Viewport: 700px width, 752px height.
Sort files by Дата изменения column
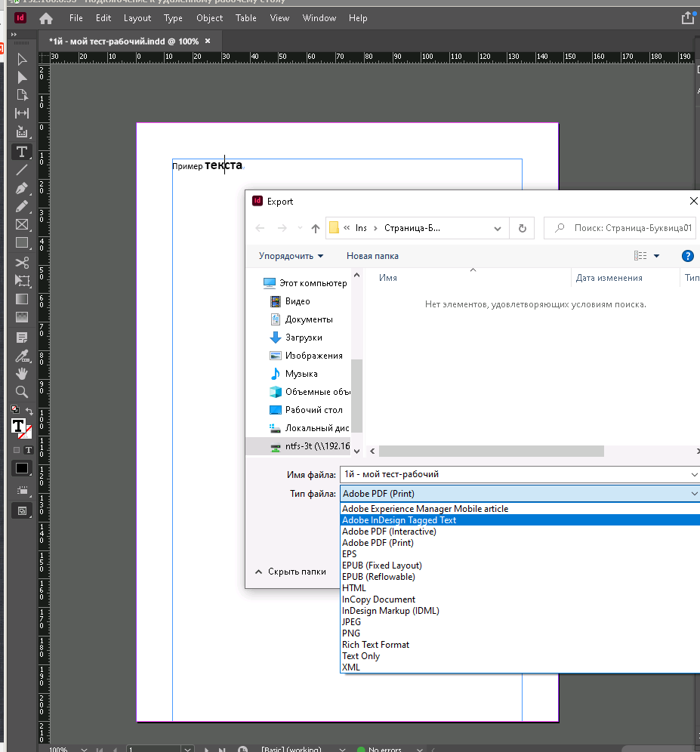609,278
